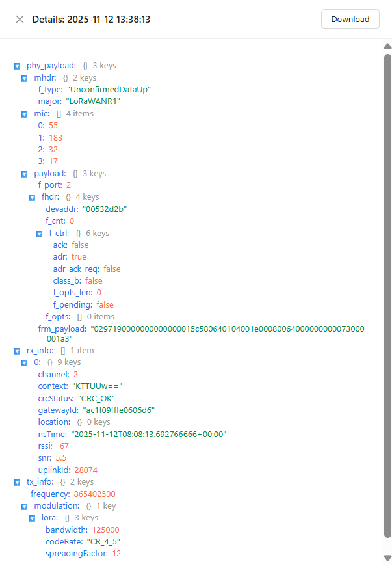Select the frm_payload hex string value
392x564 pixels.
[x=228, y=329]
